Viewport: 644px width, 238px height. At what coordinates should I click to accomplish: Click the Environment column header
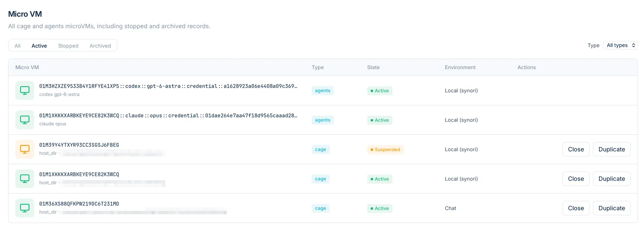tap(460, 68)
